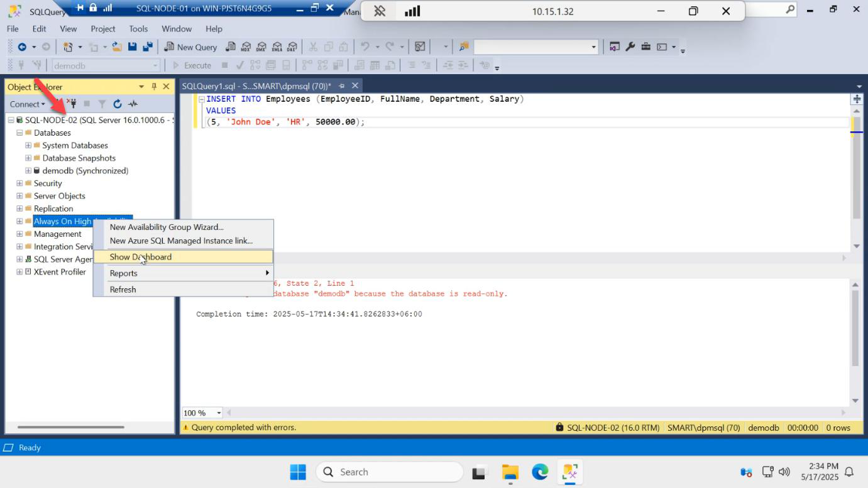Open the find combo box dropdown in the toolbar
Image resolution: width=868 pixels, height=488 pixels.
tap(593, 47)
